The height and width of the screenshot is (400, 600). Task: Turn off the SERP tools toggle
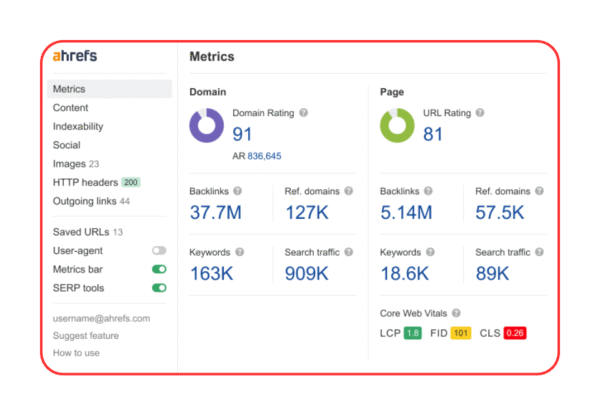(158, 288)
